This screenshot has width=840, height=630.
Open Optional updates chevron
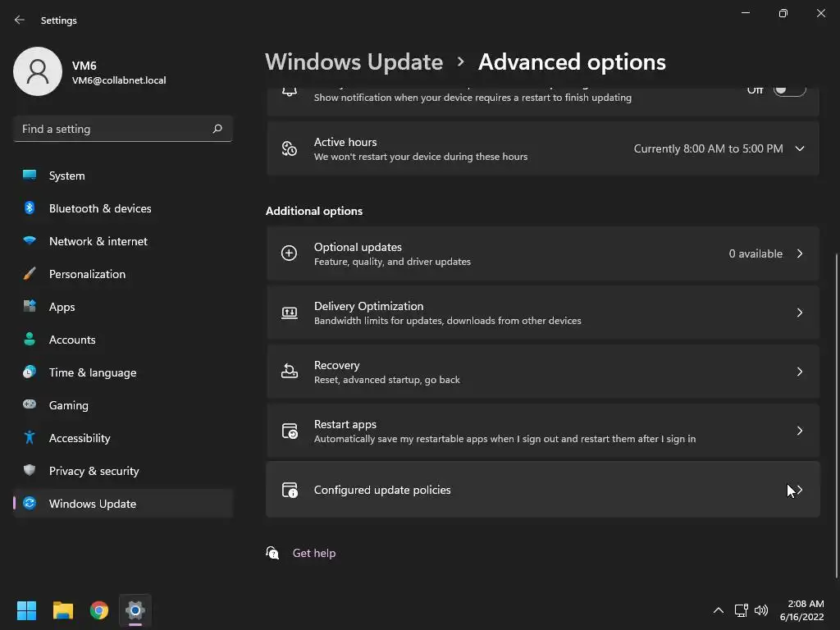[799, 253]
